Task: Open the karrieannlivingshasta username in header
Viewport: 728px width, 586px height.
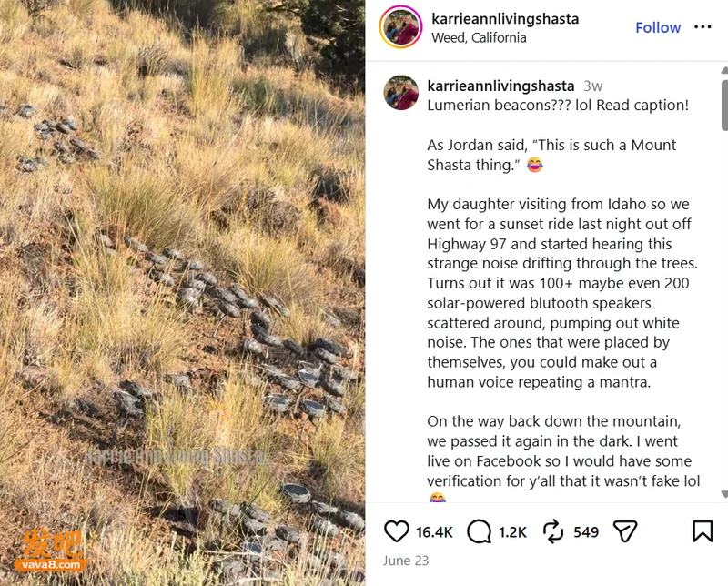Action: pos(505,19)
